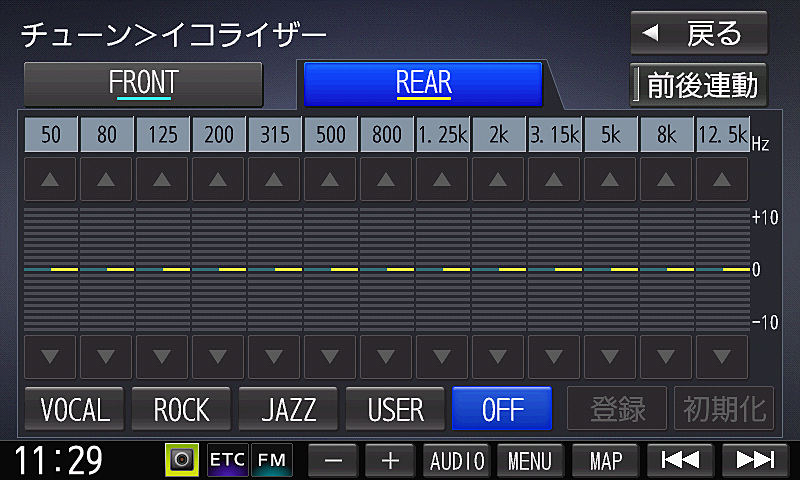Viewport: 800px width, 480px height.
Task: Raise the 125 Hz band level
Action: [162, 179]
